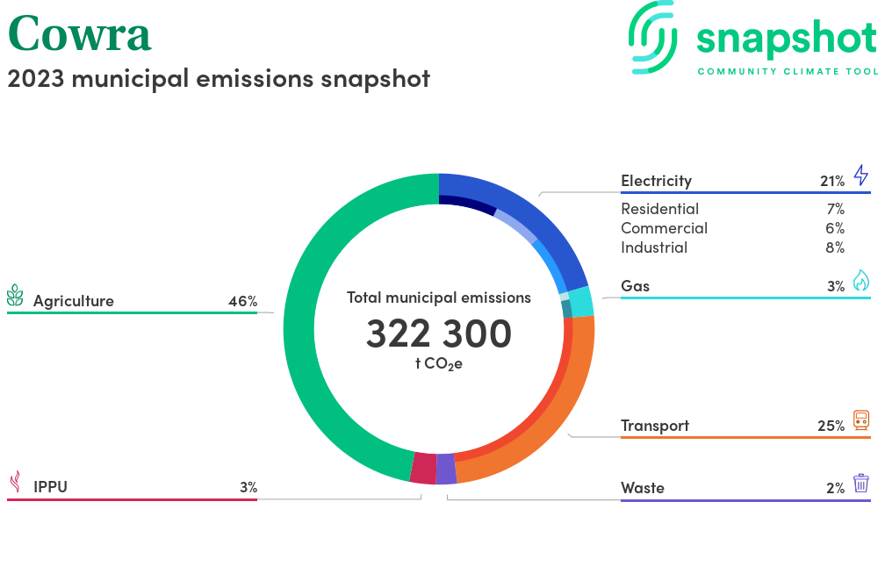Click the cyan Gas donut segment

[580, 301]
